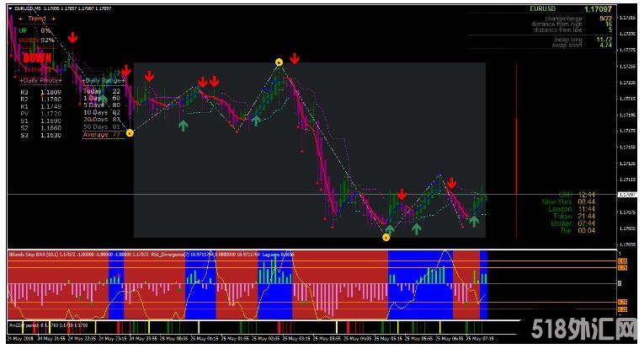Select the rightmost green buy arrow on the chart
Image resolution: width=644 pixels, height=349 pixels.
click(474, 221)
